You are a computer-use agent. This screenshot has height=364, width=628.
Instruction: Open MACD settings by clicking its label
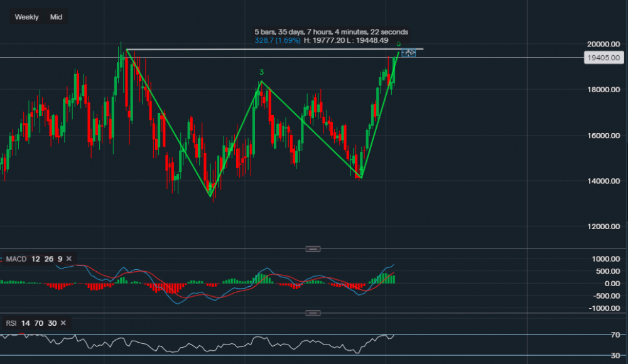pyautogui.click(x=17, y=259)
